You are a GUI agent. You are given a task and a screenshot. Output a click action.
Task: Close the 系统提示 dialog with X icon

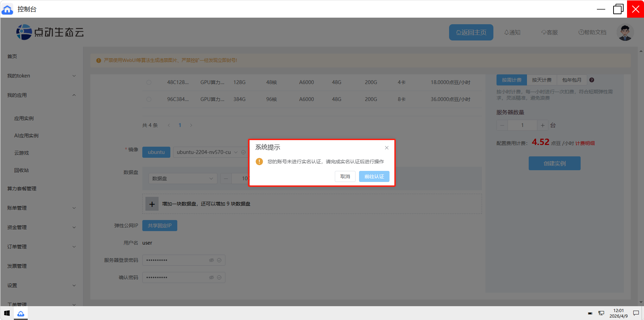386,148
